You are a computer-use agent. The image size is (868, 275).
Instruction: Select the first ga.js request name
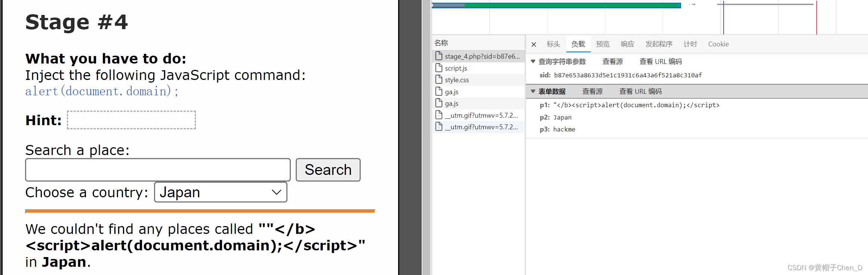452,92
